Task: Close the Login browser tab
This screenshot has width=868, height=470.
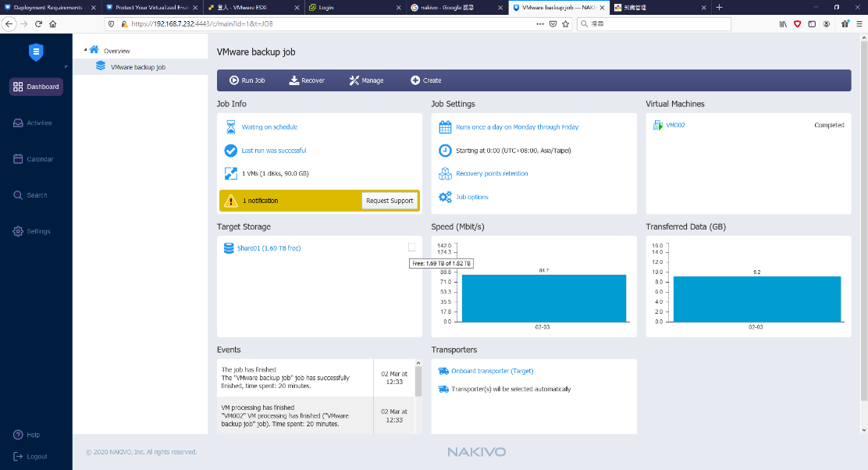Action: point(399,8)
